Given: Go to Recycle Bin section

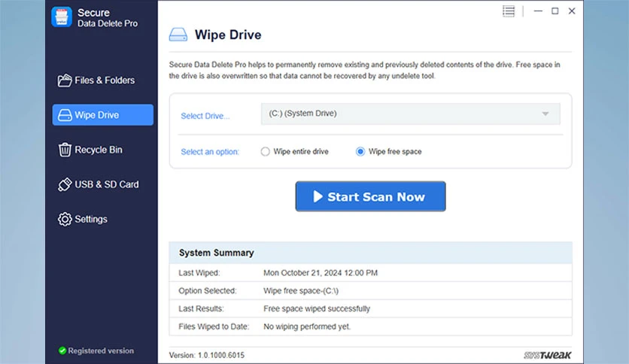Looking at the screenshot, I should tap(102, 150).
